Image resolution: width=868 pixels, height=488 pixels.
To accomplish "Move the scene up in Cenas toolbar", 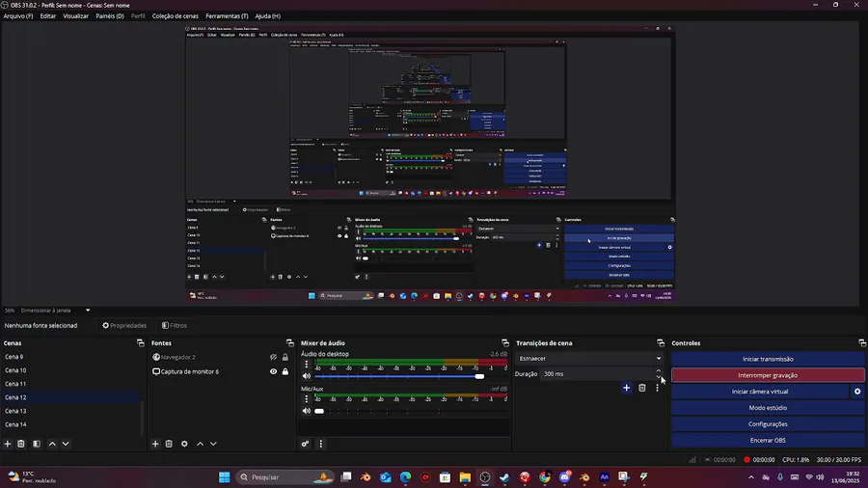I will (52, 444).
